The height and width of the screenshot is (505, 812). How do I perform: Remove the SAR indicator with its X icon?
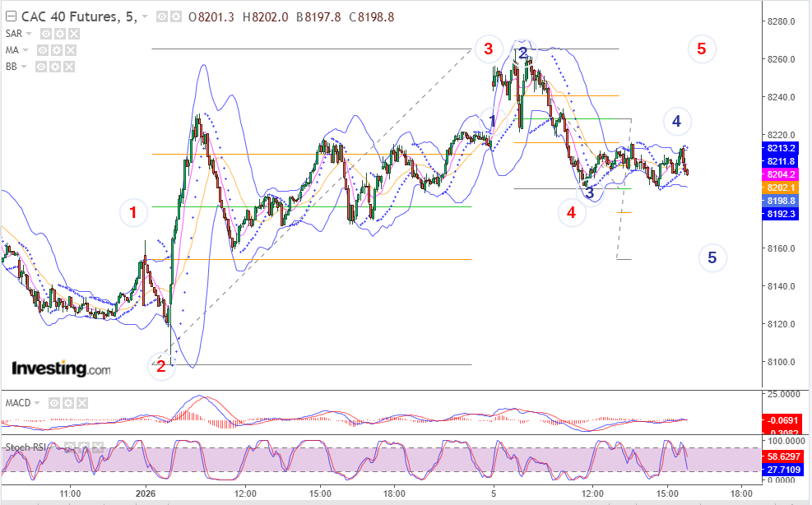(x=74, y=34)
